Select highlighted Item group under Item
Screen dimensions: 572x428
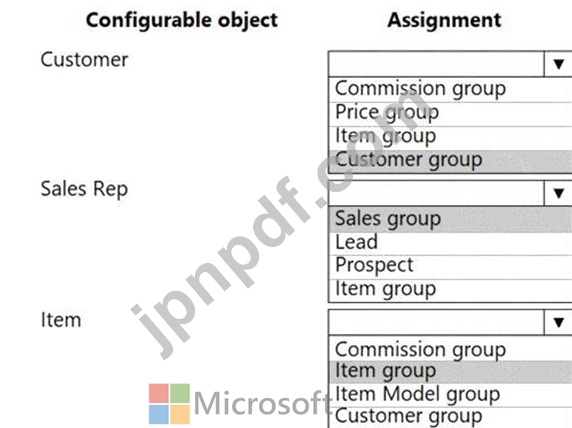tap(450, 372)
